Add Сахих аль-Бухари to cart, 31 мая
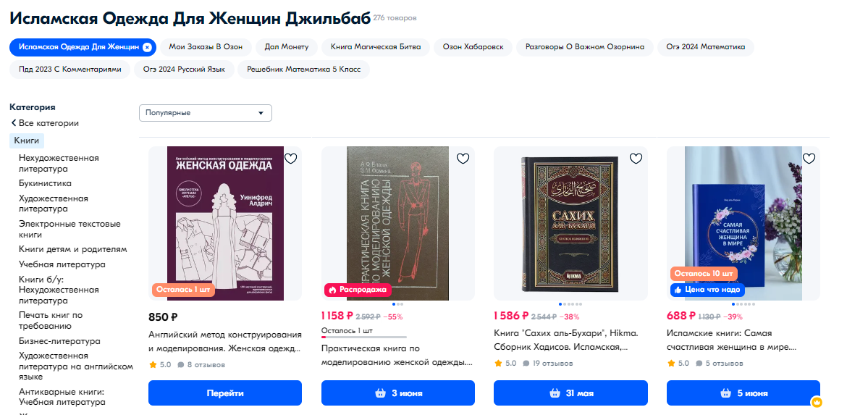This screenshot has height=415, width=868. 570,393
